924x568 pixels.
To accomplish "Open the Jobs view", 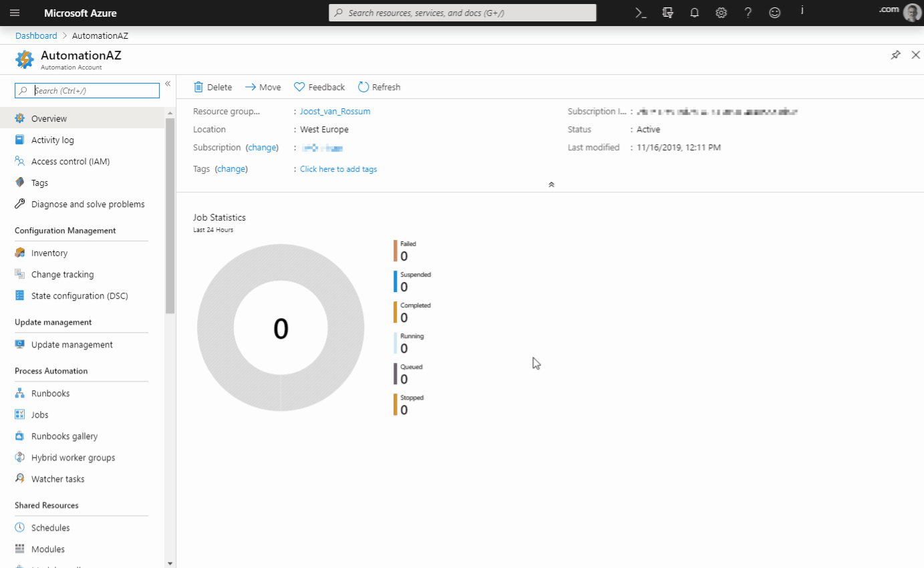I will pos(39,414).
